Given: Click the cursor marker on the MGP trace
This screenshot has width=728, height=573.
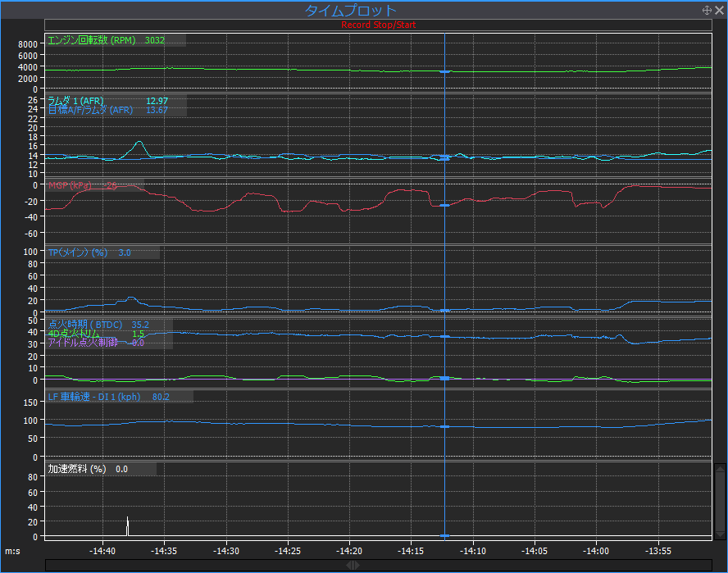Looking at the screenshot, I should (444, 205).
